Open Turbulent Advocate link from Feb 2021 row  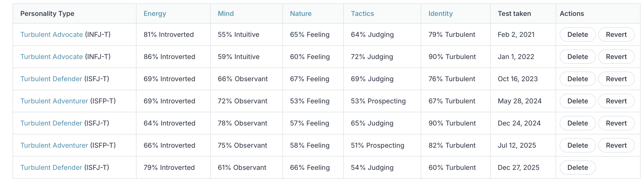point(51,34)
